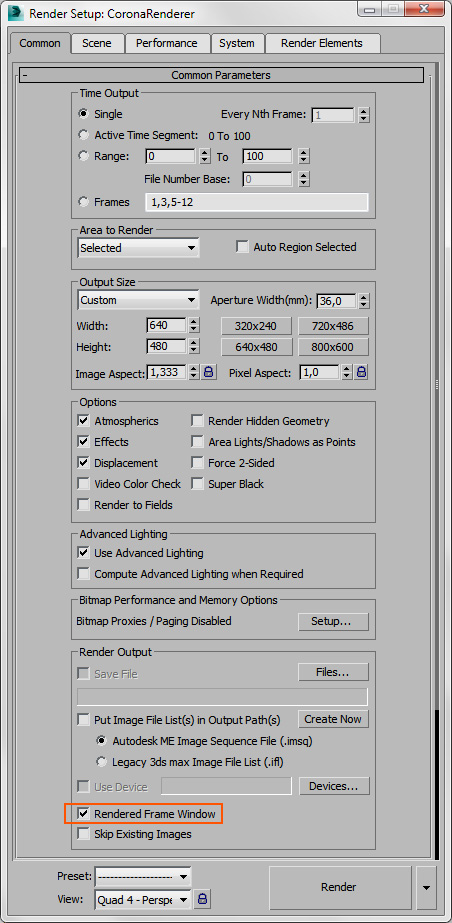Enable Area Lights/Shadows as Points

(198, 442)
